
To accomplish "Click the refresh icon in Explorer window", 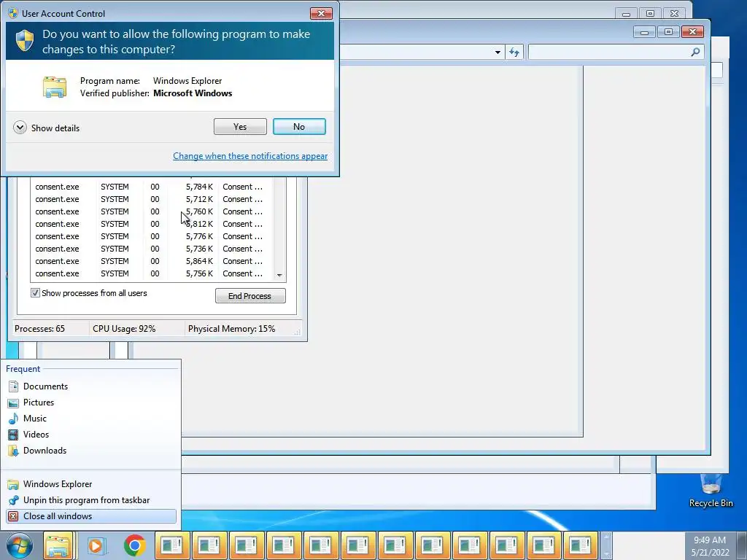I will coord(514,52).
